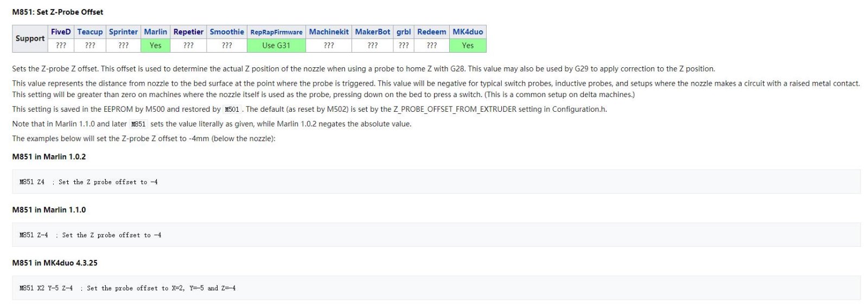Click the Marlin 'Yes' support cell
The width and height of the screenshot is (868, 306).
point(156,46)
